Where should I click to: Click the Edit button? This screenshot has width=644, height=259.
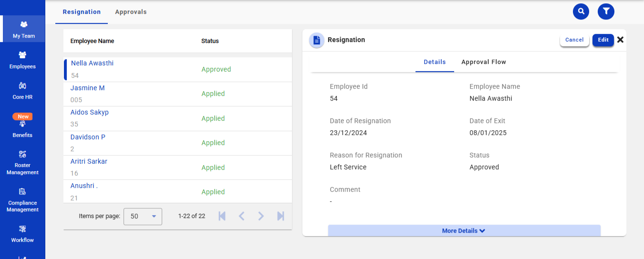click(x=603, y=40)
